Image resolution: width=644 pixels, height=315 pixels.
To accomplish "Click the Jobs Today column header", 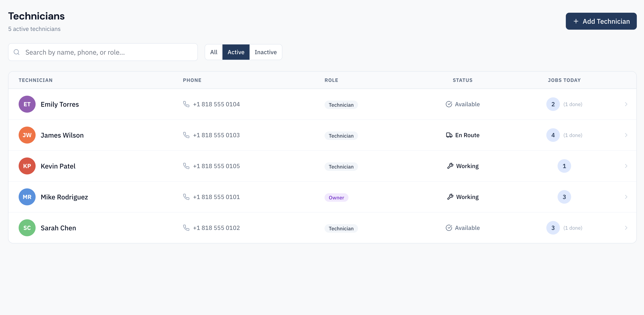I will tap(564, 80).
